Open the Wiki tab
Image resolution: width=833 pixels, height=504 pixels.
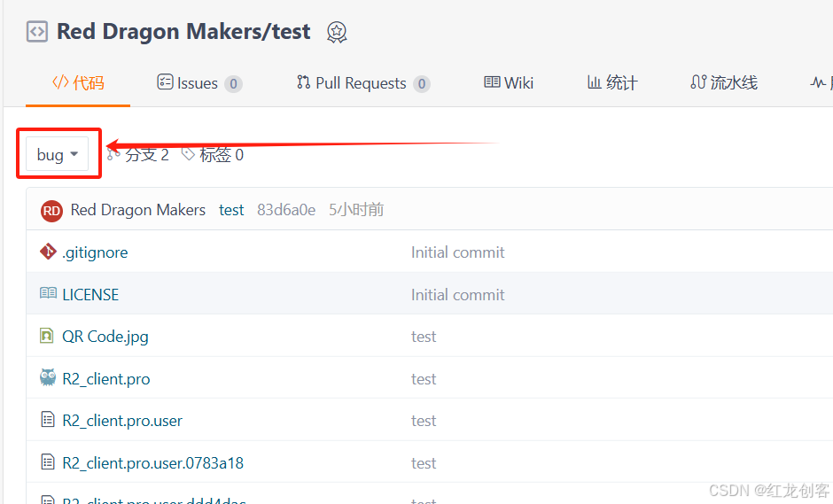pos(509,83)
